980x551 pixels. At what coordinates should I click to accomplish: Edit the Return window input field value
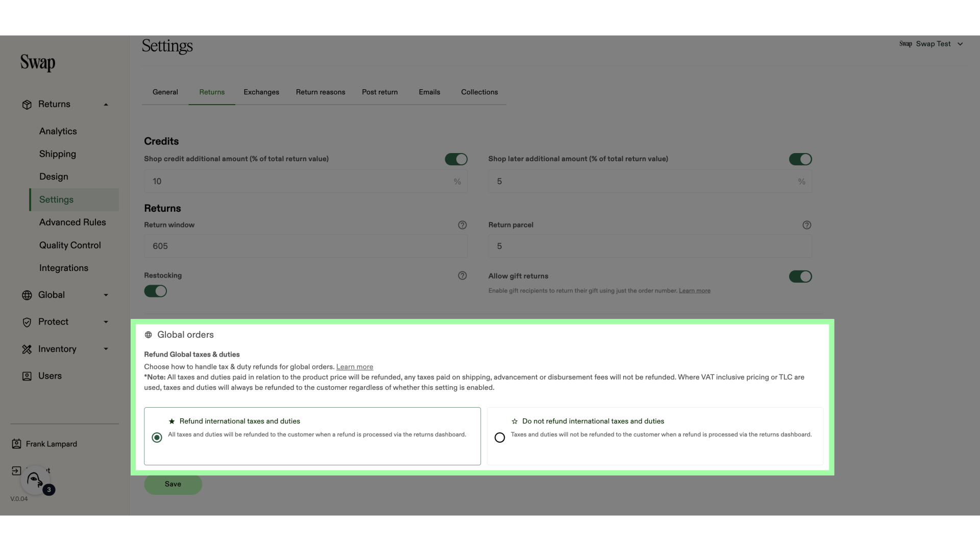(x=306, y=246)
